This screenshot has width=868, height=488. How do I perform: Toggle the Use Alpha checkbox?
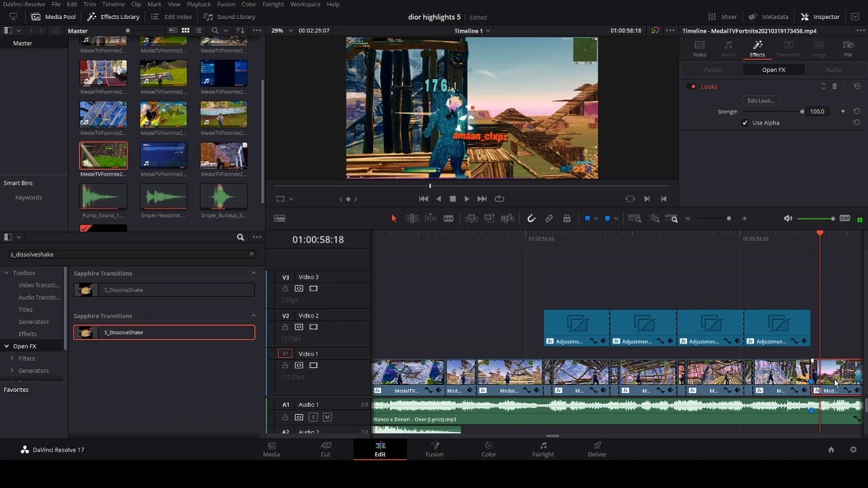coord(745,123)
